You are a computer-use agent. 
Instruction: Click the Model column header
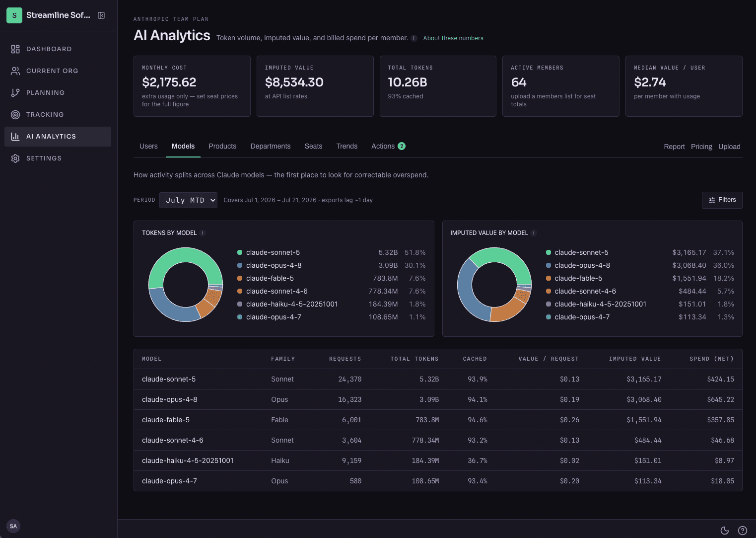pyautogui.click(x=152, y=359)
